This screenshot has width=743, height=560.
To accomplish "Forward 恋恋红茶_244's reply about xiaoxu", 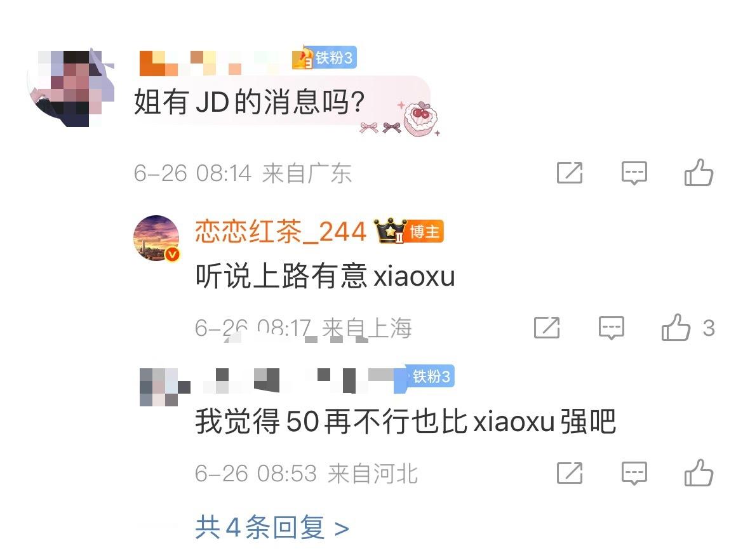I will [546, 328].
